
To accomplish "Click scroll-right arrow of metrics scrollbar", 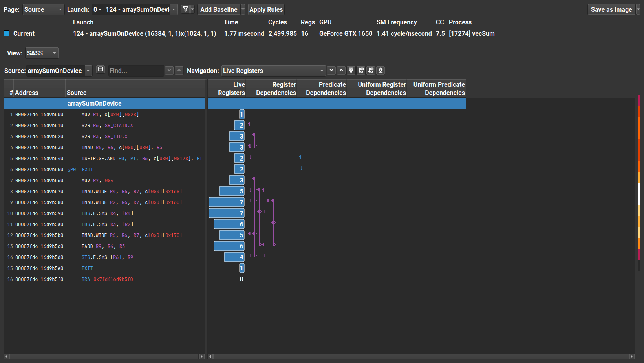I will pos(632,356).
